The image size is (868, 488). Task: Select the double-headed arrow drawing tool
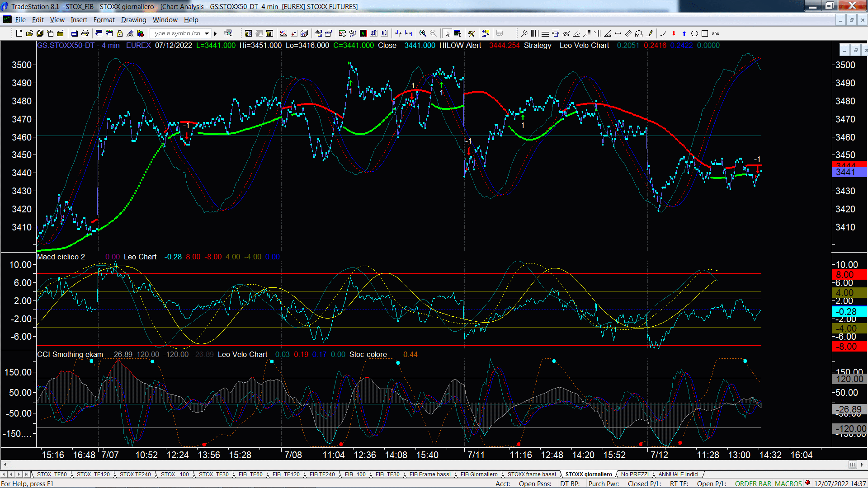pyautogui.click(x=618, y=33)
